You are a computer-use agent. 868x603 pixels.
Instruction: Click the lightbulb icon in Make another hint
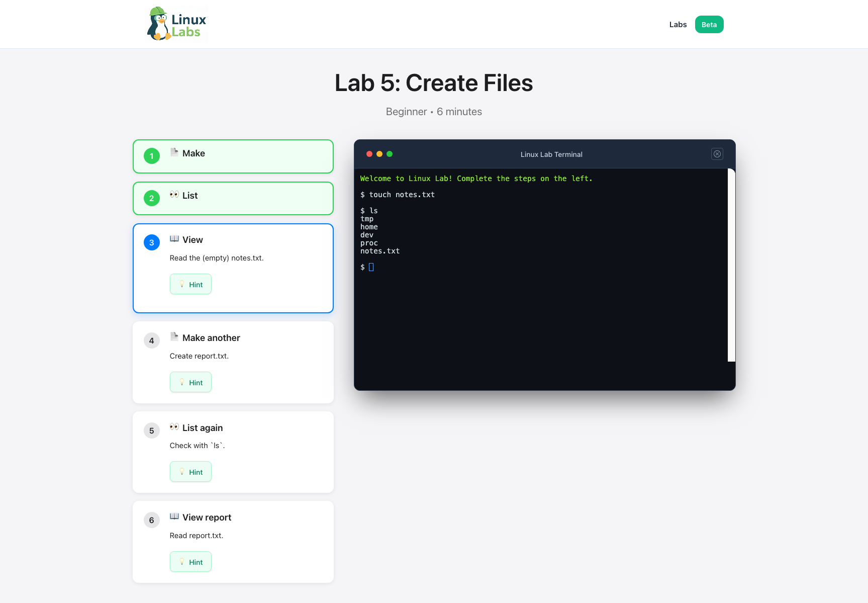tap(182, 382)
